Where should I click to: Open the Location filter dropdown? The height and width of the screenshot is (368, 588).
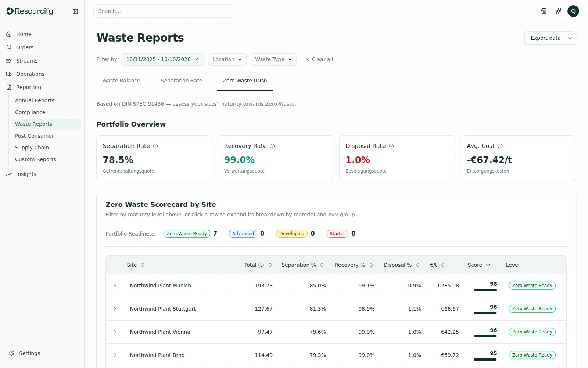click(x=227, y=59)
